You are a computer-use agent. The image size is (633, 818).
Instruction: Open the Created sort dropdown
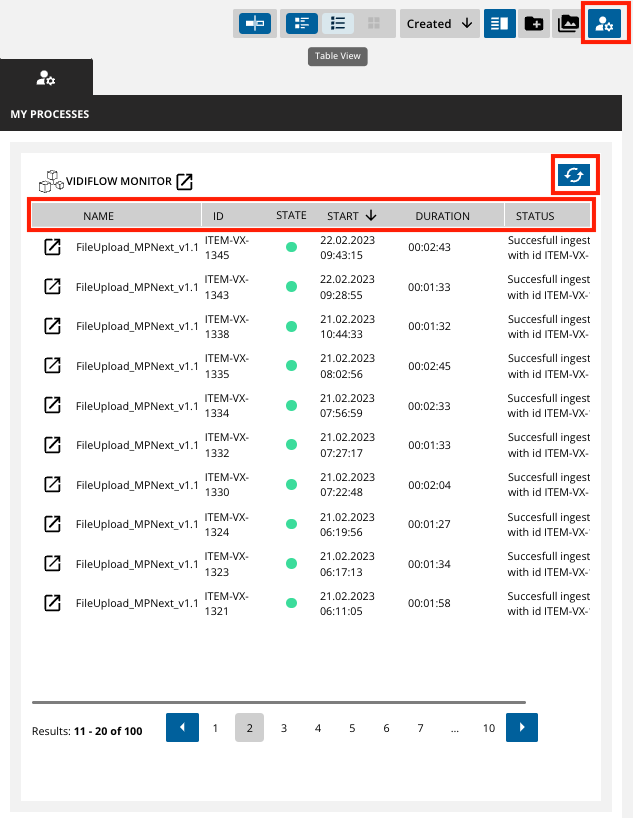pos(429,24)
